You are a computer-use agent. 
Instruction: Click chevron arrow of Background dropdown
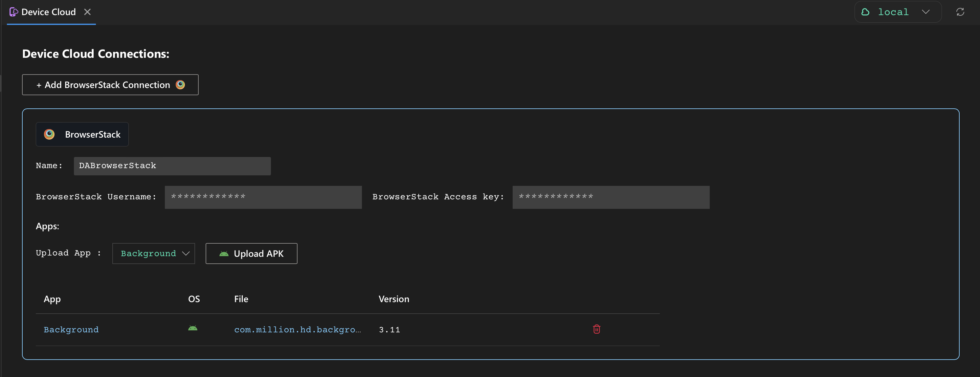(x=186, y=254)
